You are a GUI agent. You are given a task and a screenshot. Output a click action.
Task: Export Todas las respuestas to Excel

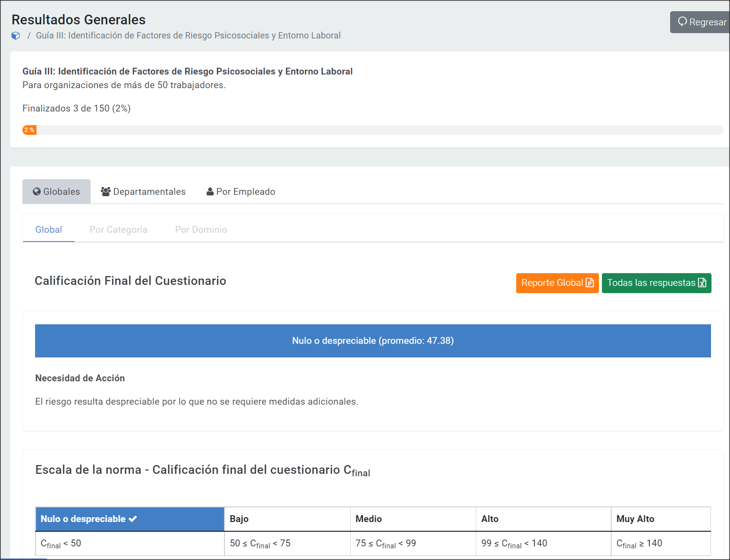[656, 283]
